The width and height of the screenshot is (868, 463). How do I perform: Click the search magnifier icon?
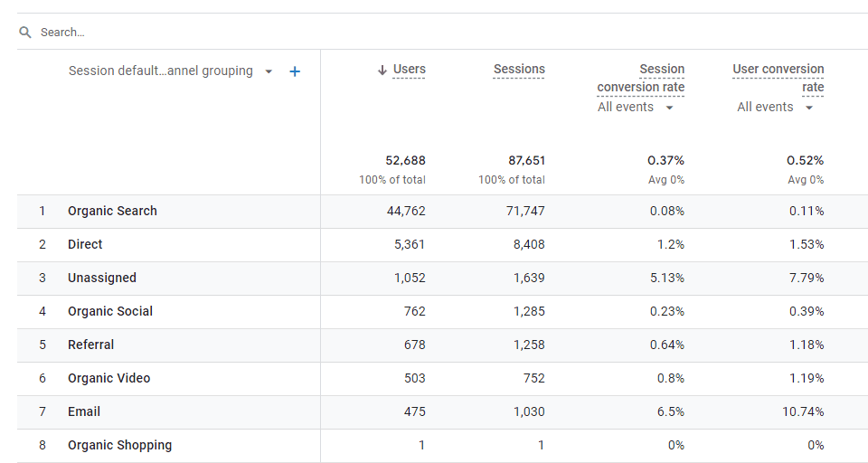click(25, 33)
